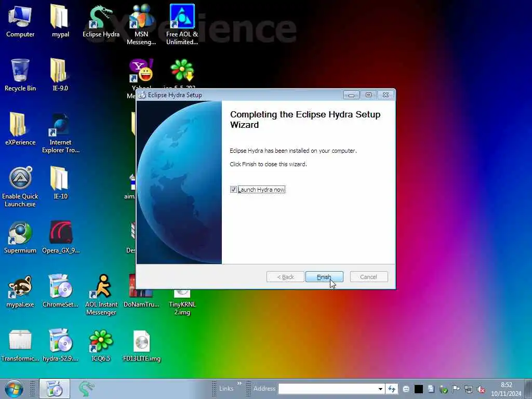532x399 pixels.
Task: Select the mypal.exe raccoon icon
Action: (20, 291)
